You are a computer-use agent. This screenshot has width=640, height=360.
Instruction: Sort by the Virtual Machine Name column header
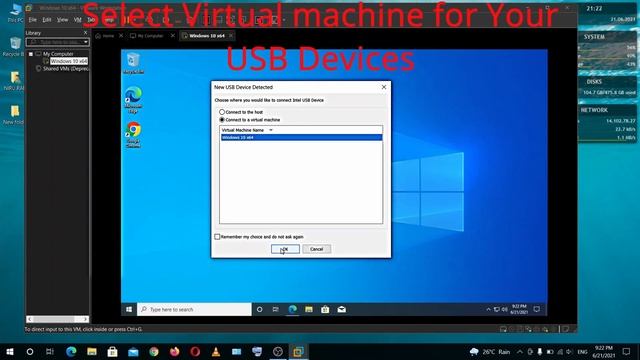pos(301,130)
